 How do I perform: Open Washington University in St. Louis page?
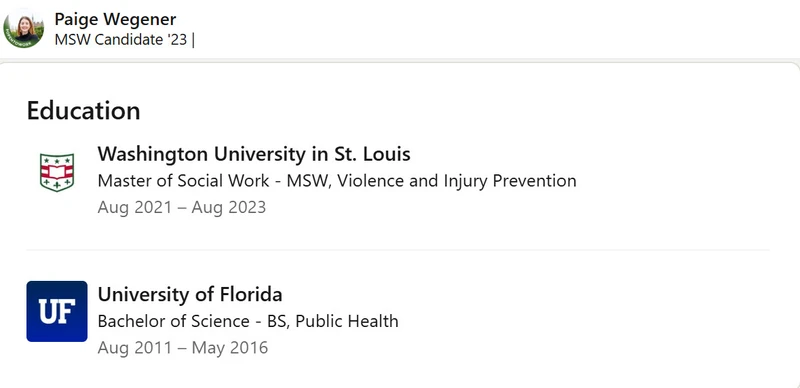click(254, 154)
